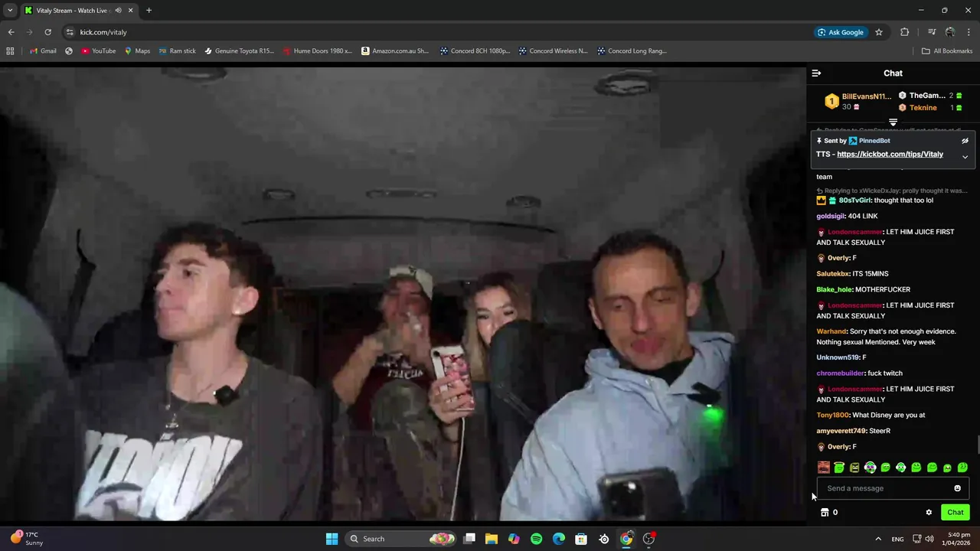980x551 pixels.
Task: Show hidden system tray icons
Action: pyautogui.click(x=878, y=539)
